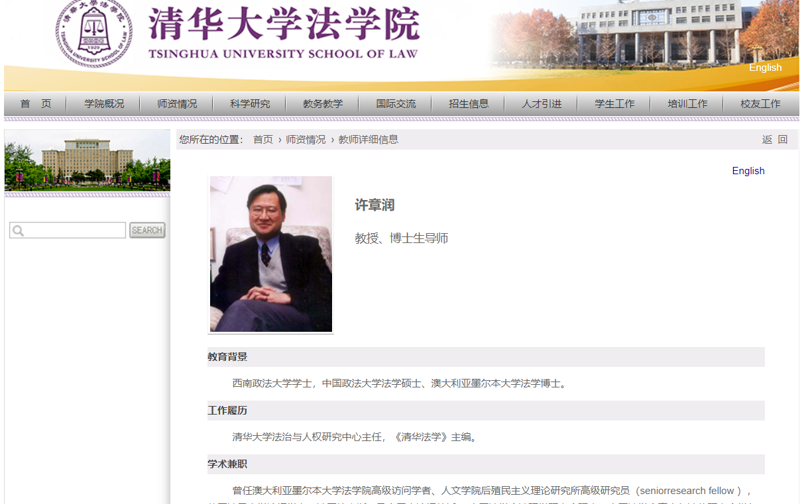The image size is (812, 504).
Task: Click the 西南政法大学学士 education text line
Action: coord(400,383)
